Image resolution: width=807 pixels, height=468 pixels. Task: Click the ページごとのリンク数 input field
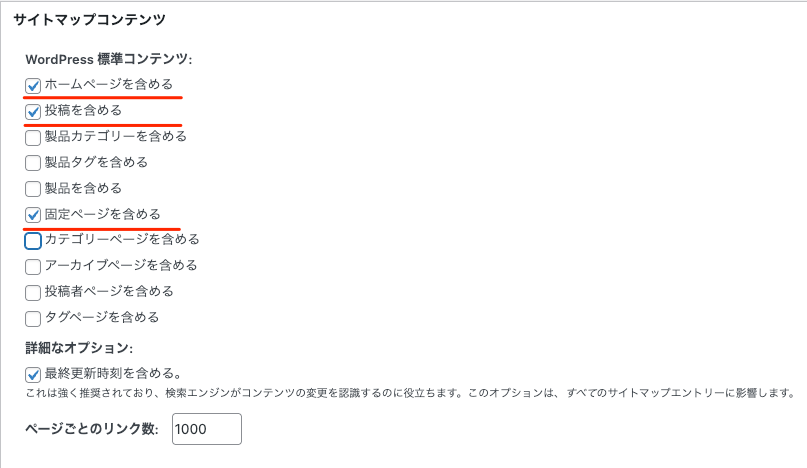[207, 429]
